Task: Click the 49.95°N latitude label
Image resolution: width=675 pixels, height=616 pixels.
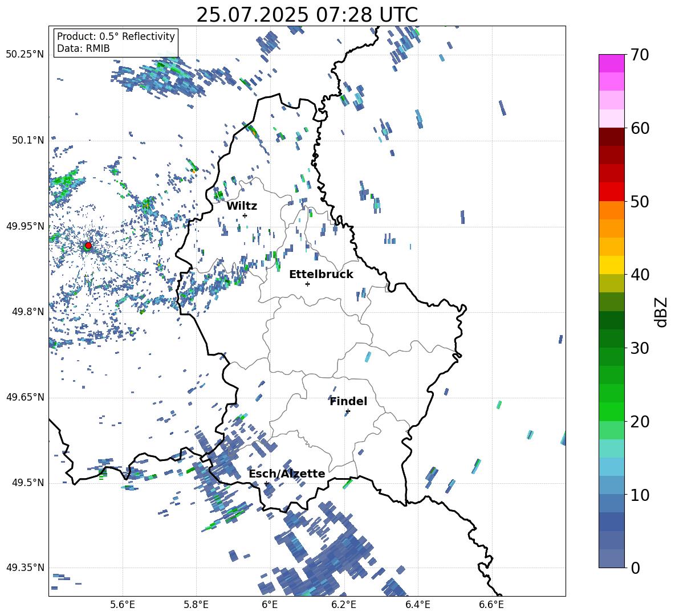Action: tap(25, 226)
